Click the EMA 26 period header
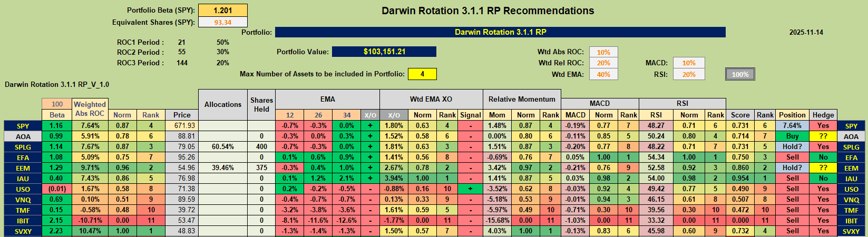The height and width of the screenshot is (237, 868). coord(318,115)
